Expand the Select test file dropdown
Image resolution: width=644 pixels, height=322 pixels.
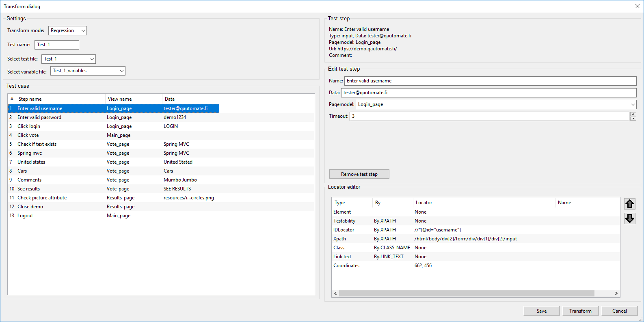point(68,59)
